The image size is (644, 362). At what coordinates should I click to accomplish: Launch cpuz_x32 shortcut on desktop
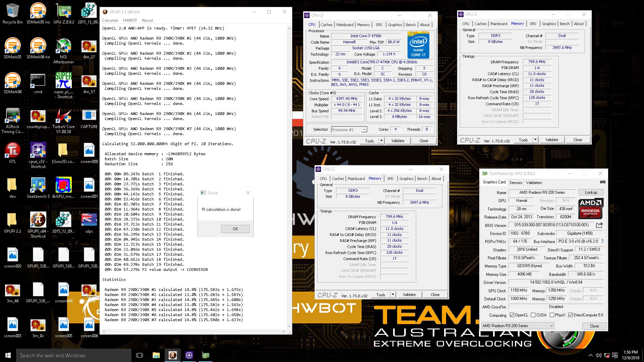38,156
